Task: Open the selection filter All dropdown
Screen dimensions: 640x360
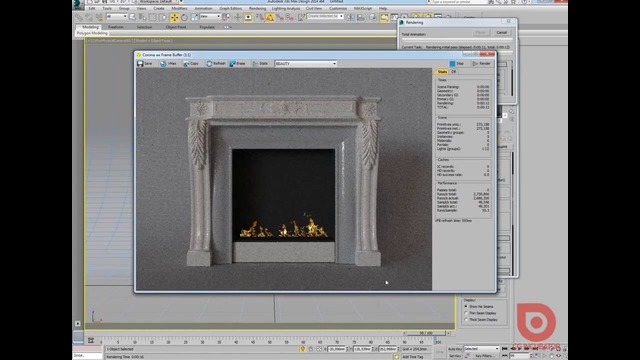Action: coord(116,17)
